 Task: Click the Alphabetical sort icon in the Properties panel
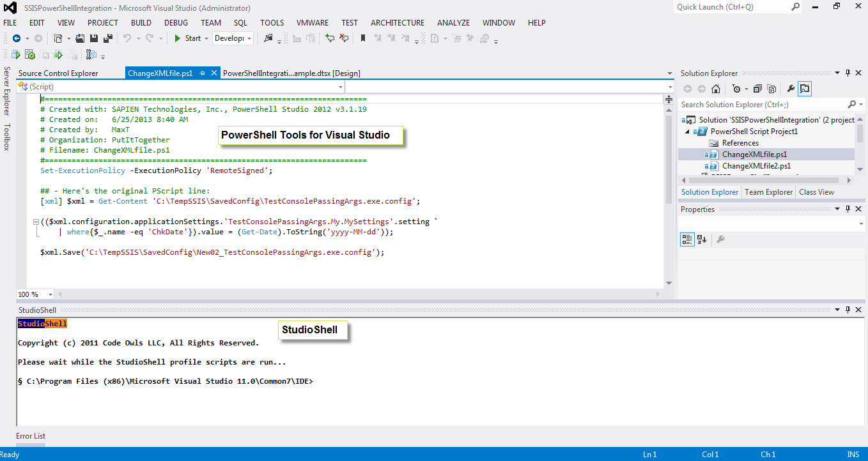pos(702,239)
